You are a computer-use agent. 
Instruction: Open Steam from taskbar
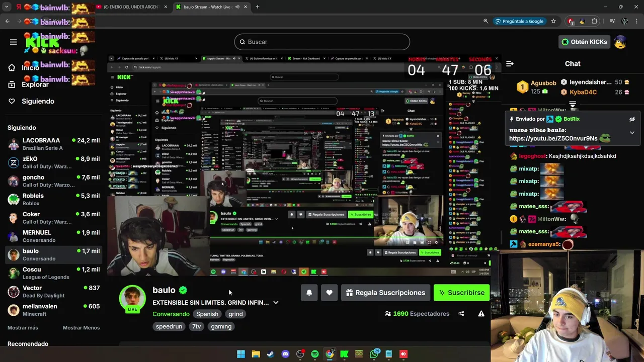point(271,354)
